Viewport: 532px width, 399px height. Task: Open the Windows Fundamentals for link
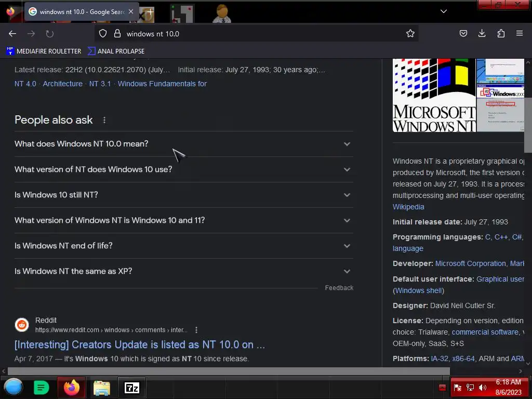[x=162, y=84]
